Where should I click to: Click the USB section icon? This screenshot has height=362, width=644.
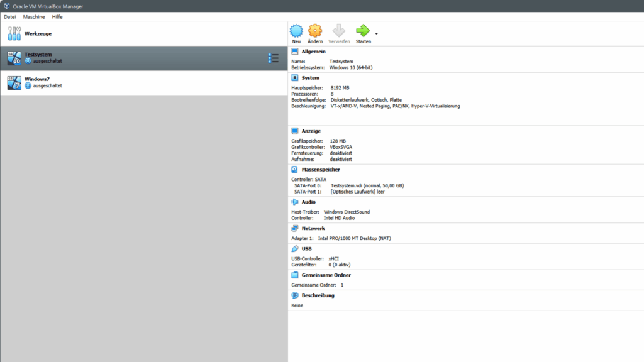[x=295, y=249]
